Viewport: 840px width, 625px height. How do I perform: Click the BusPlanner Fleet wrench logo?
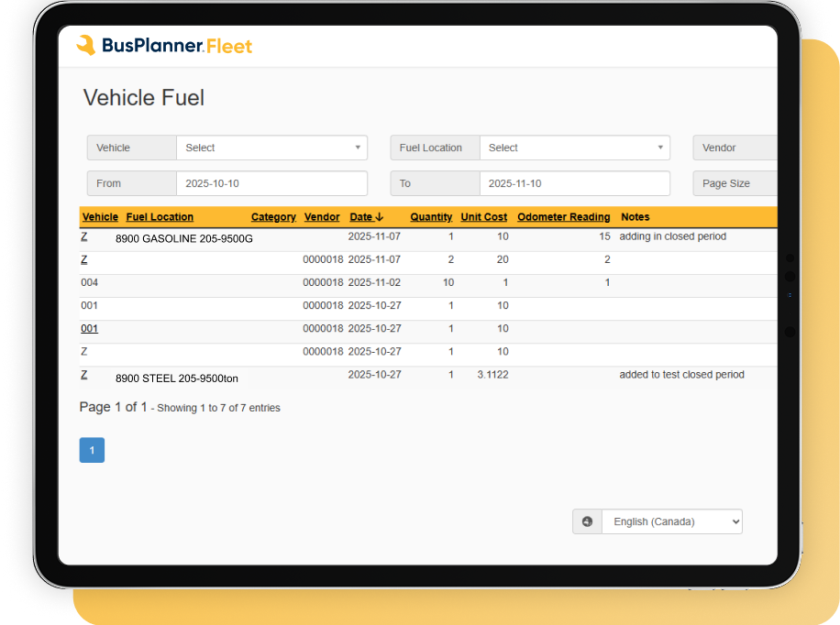tap(86, 46)
